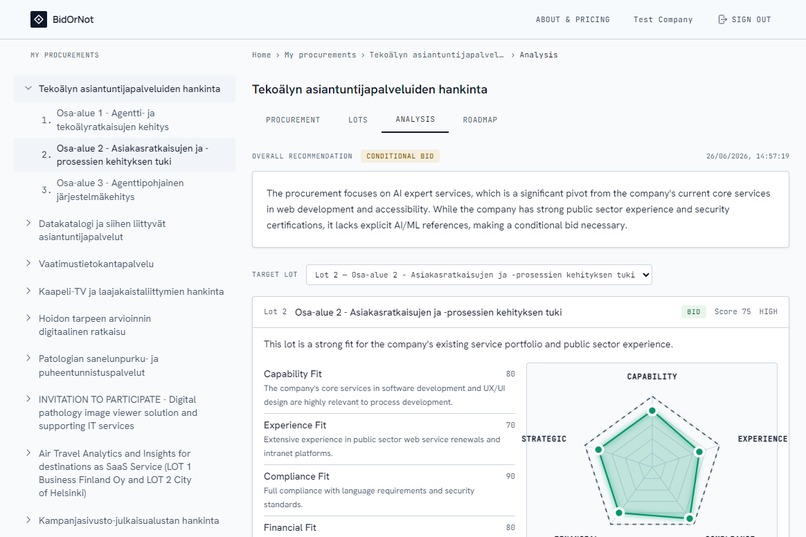Open My procurements breadcrumb link

click(320, 55)
